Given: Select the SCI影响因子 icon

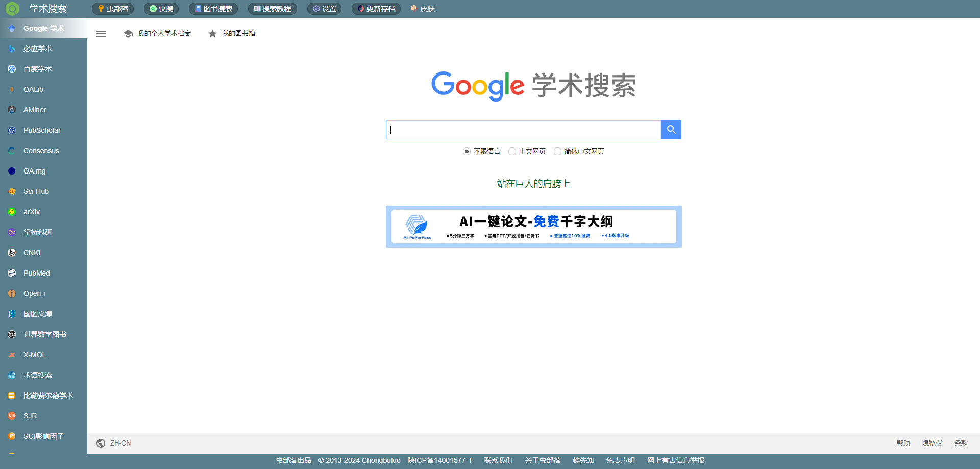Looking at the screenshot, I should pos(12,436).
